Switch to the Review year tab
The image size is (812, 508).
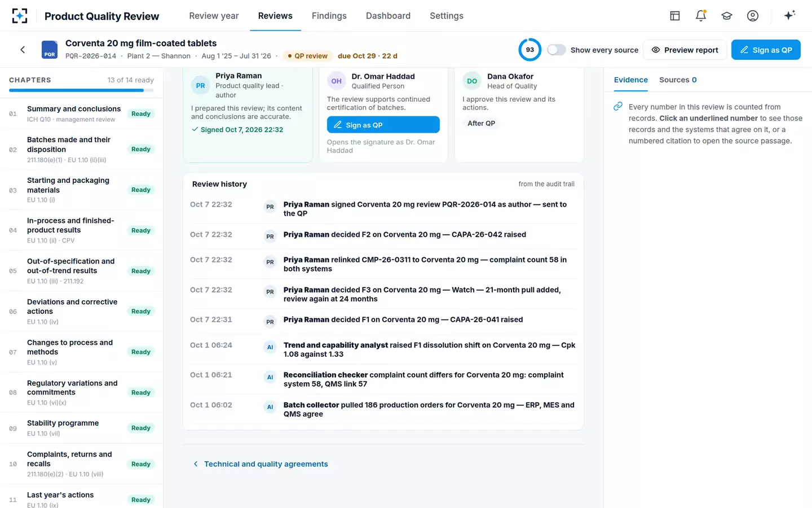pyautogui.click(x=214, y=16)
